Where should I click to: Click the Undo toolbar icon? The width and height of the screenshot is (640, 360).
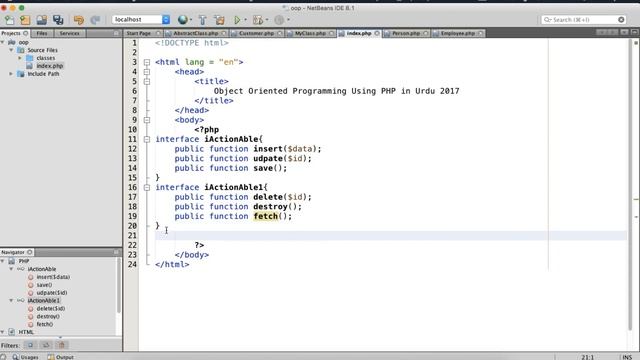79,20
